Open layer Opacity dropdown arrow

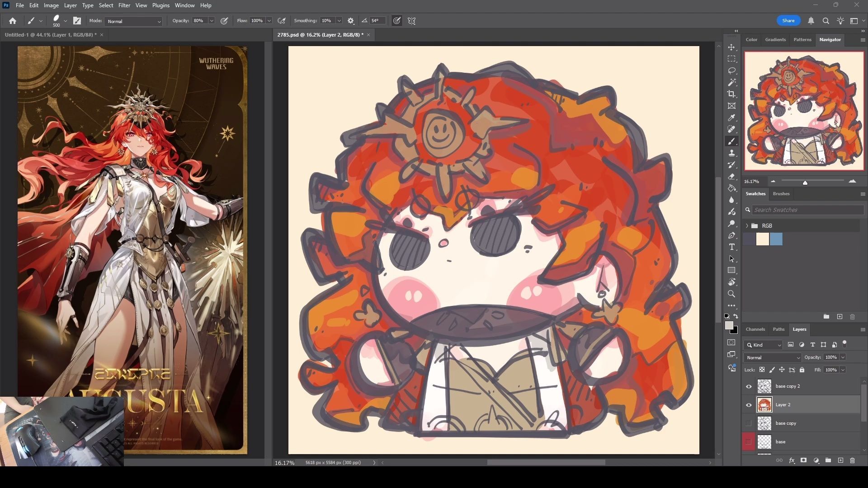(843, 357)
